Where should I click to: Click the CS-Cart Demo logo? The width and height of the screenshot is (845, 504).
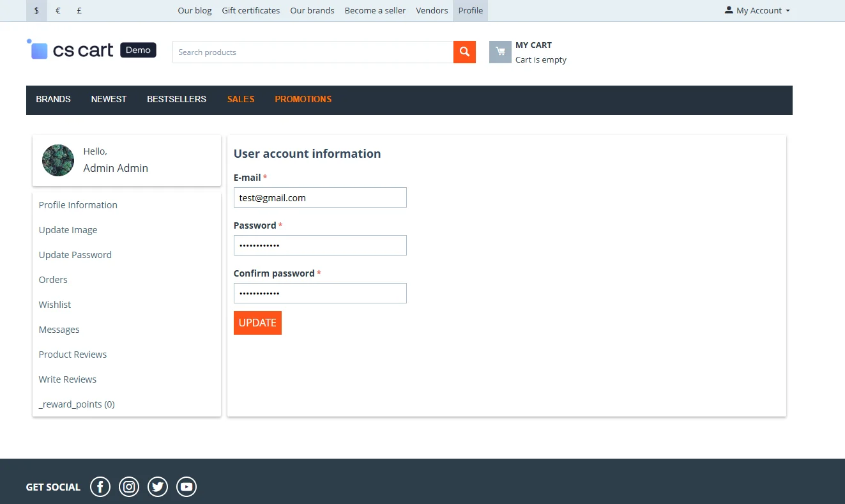91,50
